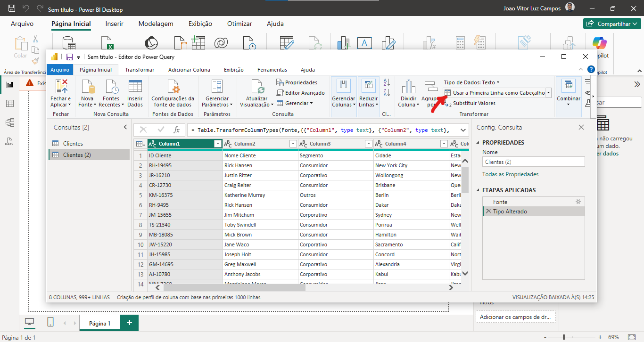Collapse the ETAPAS APLICADAS section
Screen dimensions: 644x342
pyautogui.click(x=478, y=190)
